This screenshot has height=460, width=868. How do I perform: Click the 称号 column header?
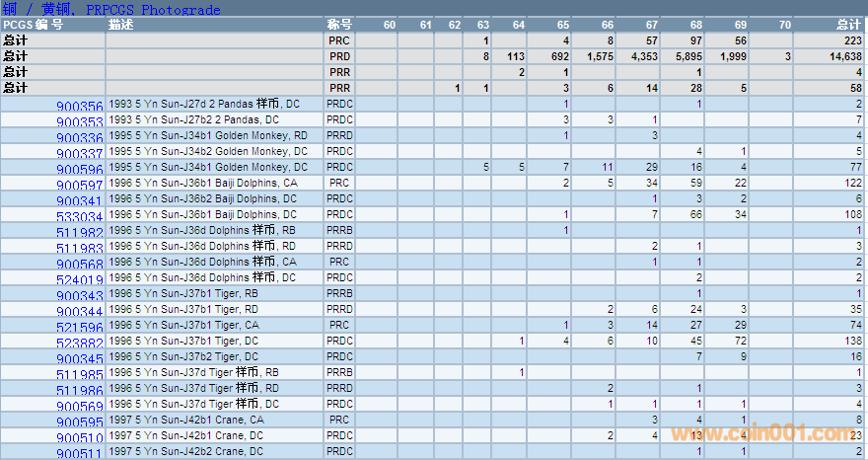click(x=338, y=24)
